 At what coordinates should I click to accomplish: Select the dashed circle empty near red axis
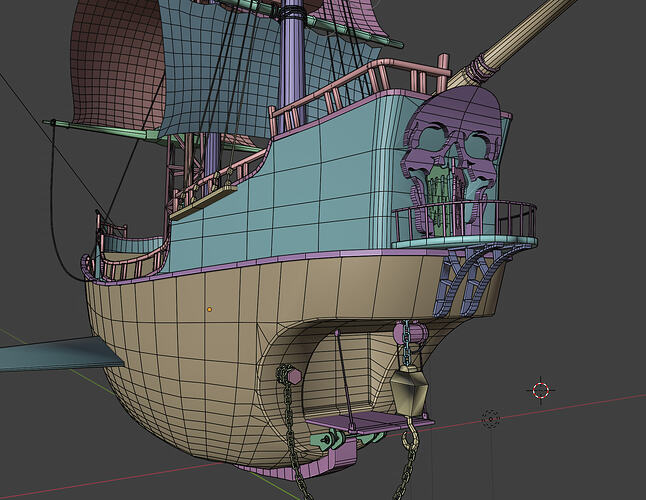(490, 418)
